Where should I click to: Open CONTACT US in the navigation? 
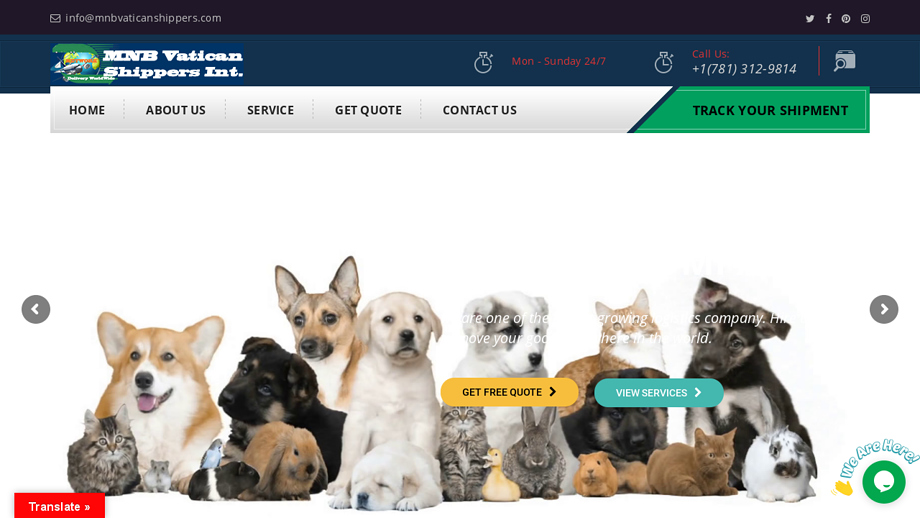[x=479, y=110]
